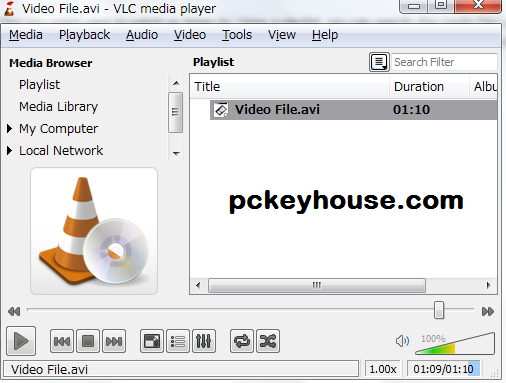Toggle the playlist view button
This screenshot has height=383, width=506.
[178, 341]
